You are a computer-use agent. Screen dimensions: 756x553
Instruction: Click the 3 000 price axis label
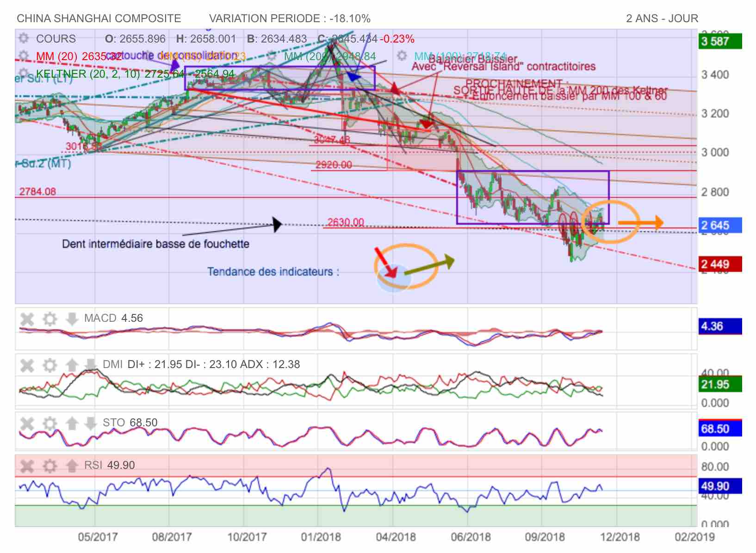click(x=715, y=152)
